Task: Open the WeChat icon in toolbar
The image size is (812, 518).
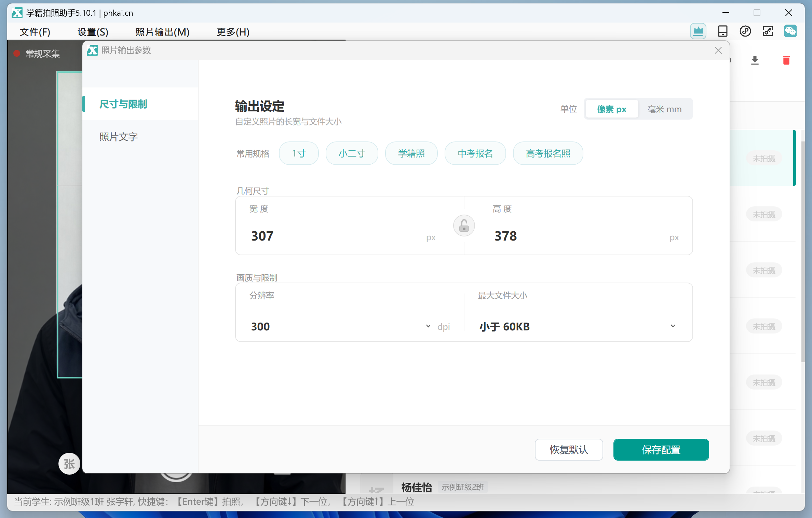Action: [790, 31]
